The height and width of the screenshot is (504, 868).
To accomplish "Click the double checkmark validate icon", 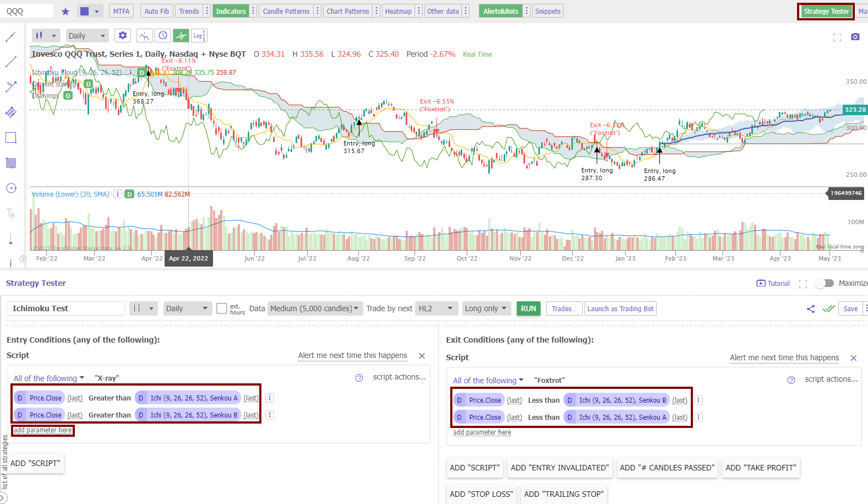I will (x=828, y=309).
